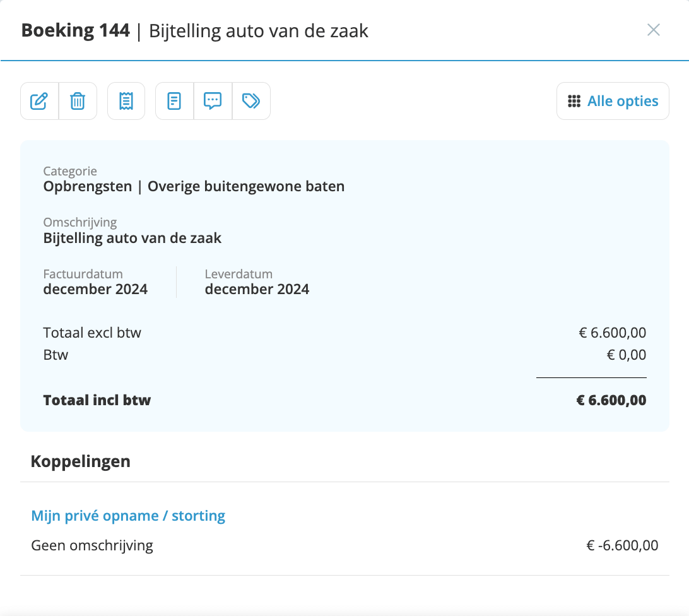This screenshot has width=689, height=616.
Task: Open the comment speech bubble icon
Action: [x=213, y=101]
